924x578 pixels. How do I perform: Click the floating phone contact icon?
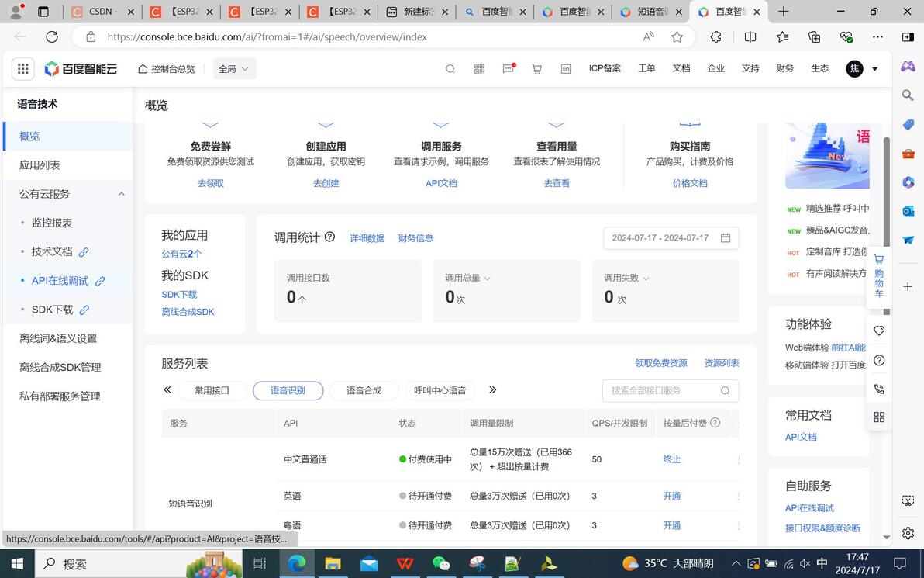pos(879,389)
